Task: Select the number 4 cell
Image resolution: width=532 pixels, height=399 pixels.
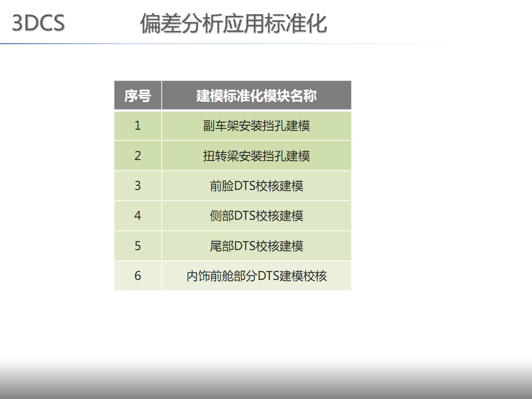Action: [x=137, y=215]
